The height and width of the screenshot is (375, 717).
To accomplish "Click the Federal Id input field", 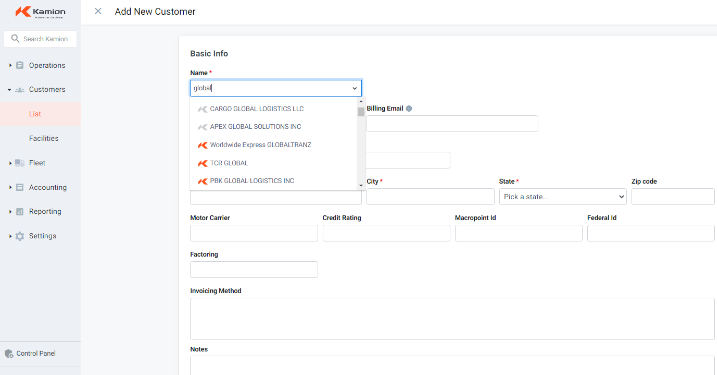I will click(651, 233).
